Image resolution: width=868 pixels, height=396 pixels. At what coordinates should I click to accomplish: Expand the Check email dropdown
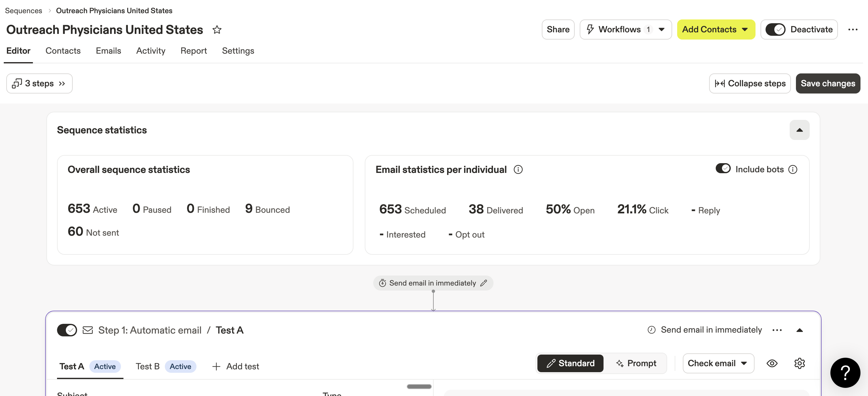click(718, 363)
